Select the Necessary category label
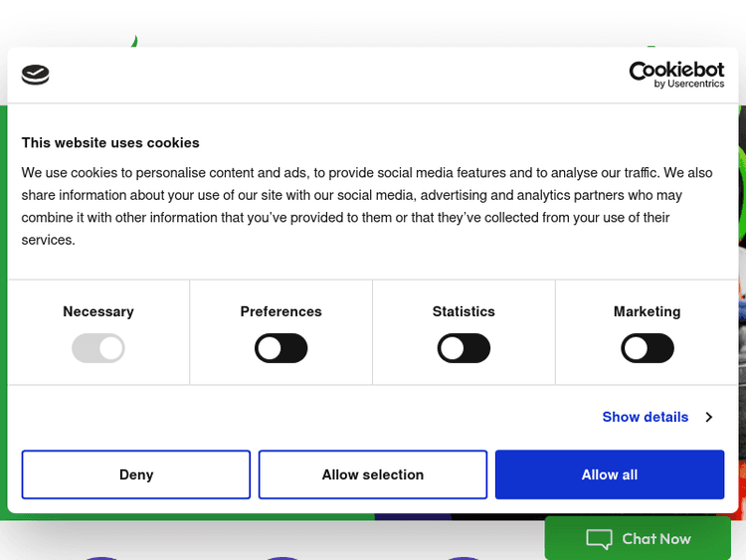Image resolution: width=746 pixels, height=560 pixels. pyautogui.click(x=98, y=311)
